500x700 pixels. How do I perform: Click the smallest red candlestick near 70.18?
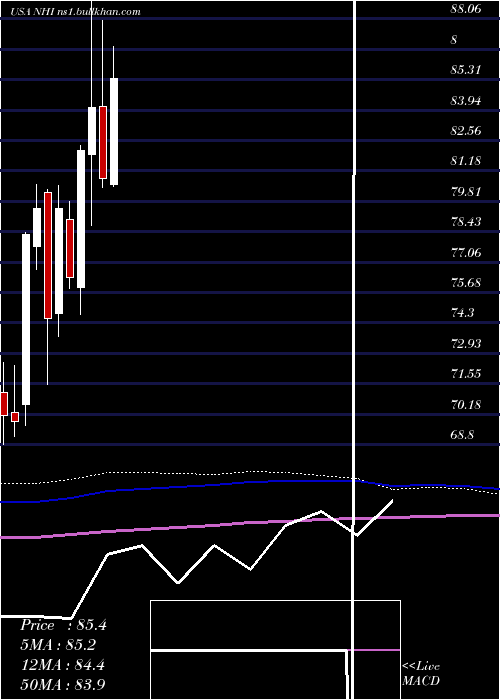tap(15, 417)
